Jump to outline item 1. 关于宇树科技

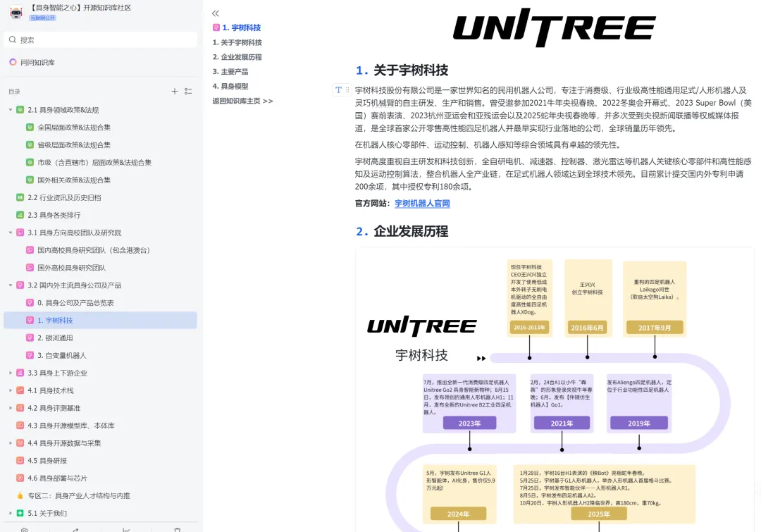[237, 42]
